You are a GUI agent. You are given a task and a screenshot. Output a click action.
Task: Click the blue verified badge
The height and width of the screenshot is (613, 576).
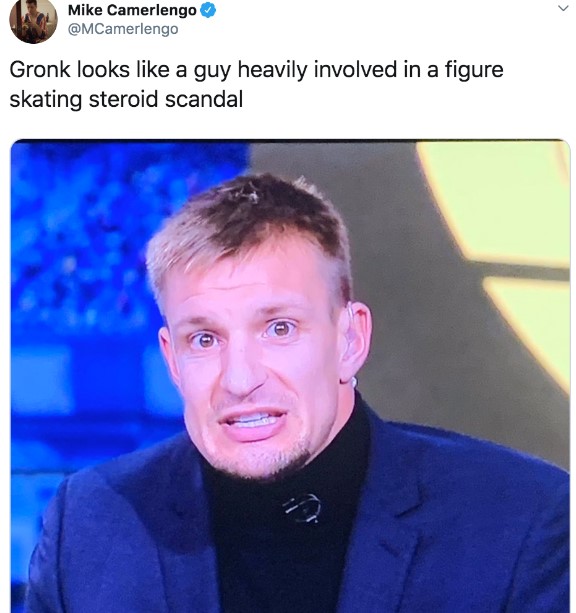pyautogui.click(x=208, y=10)
